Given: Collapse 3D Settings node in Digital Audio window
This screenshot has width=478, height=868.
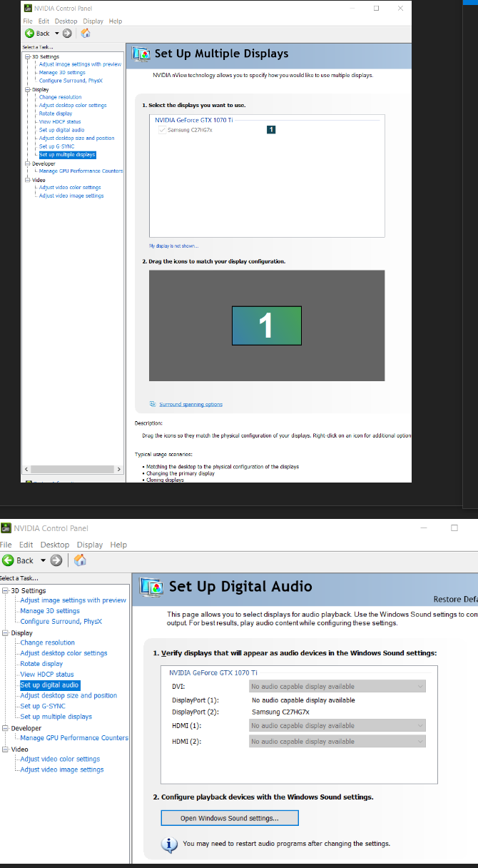Looking at the screenshot, I should pyautogui.click(x=5, y=591).
